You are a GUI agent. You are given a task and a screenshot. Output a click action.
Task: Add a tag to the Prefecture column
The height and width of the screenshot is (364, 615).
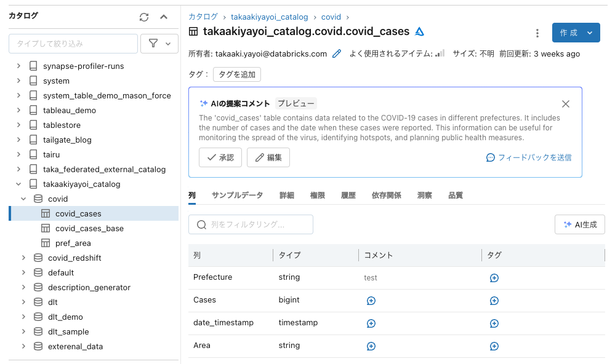(494, 278)
